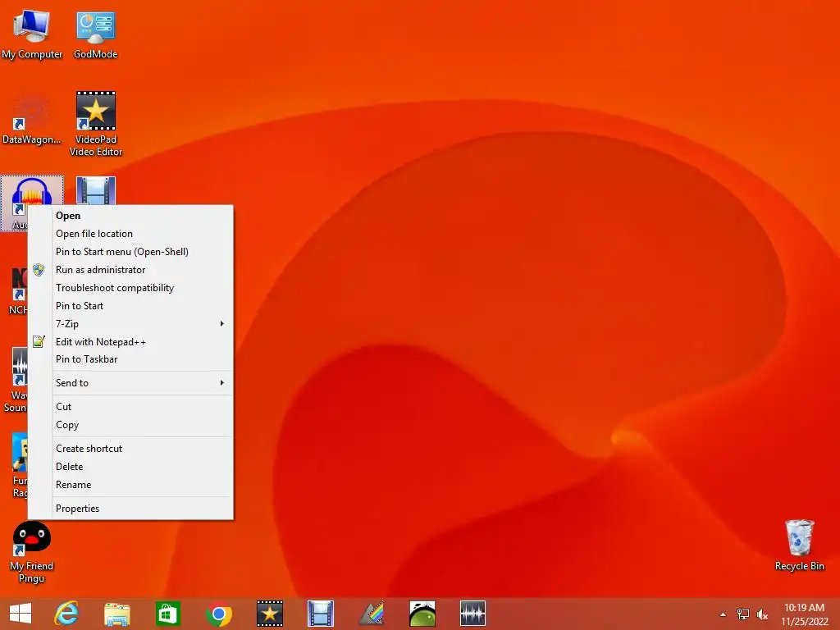Viewport: 840px width, 630px height.
Task: Expand the Send to submenu
Action: pos(130,383)
